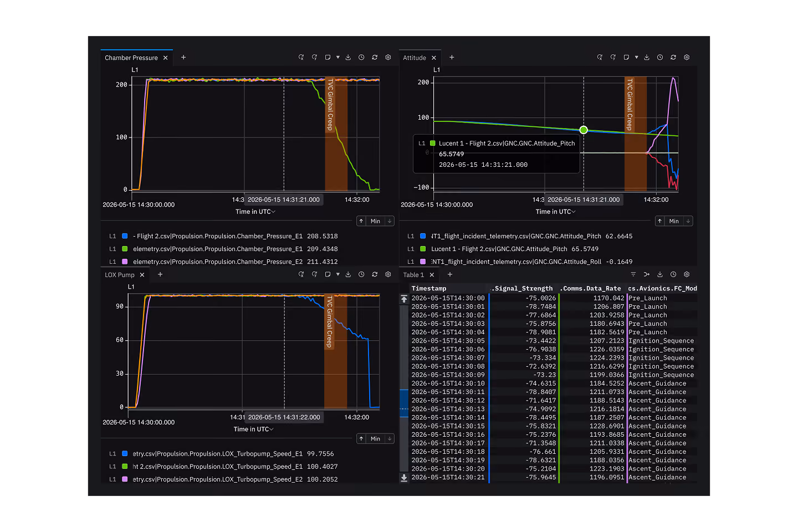
Task: Click second circular-arrow icon in Attitude toolbar
Action: [x=613, y=57]
